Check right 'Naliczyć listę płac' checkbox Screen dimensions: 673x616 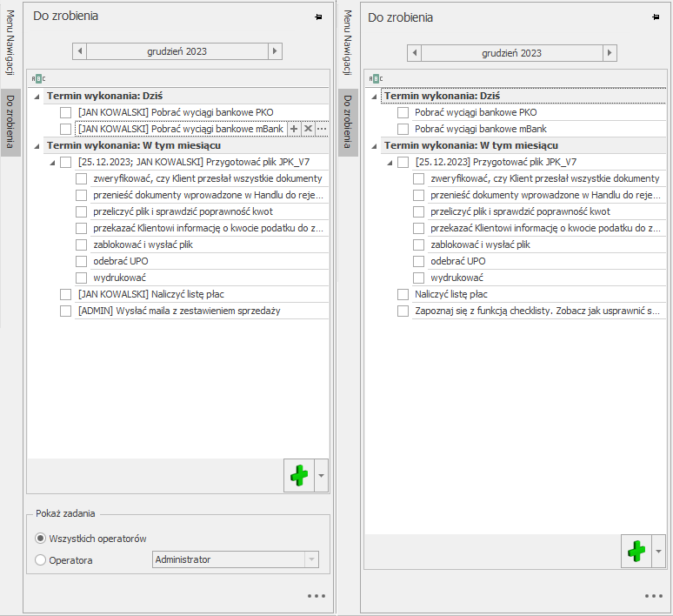pyautogui.click(x=403, y=294)
